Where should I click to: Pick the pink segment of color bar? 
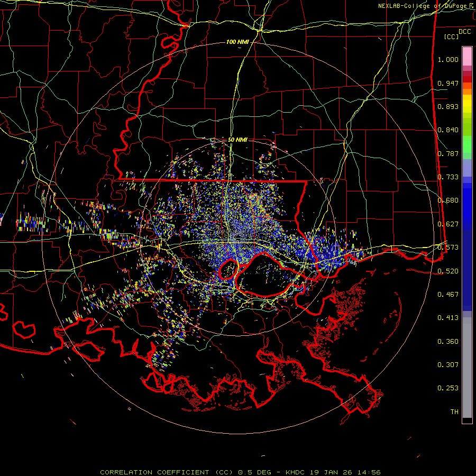(x=467, y=56)
